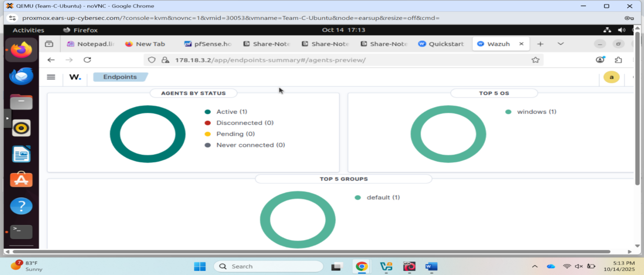Launch Firefox from the Ubuntu dock
The height and width of the screenshot is (275, 644).
click(21, 50)
